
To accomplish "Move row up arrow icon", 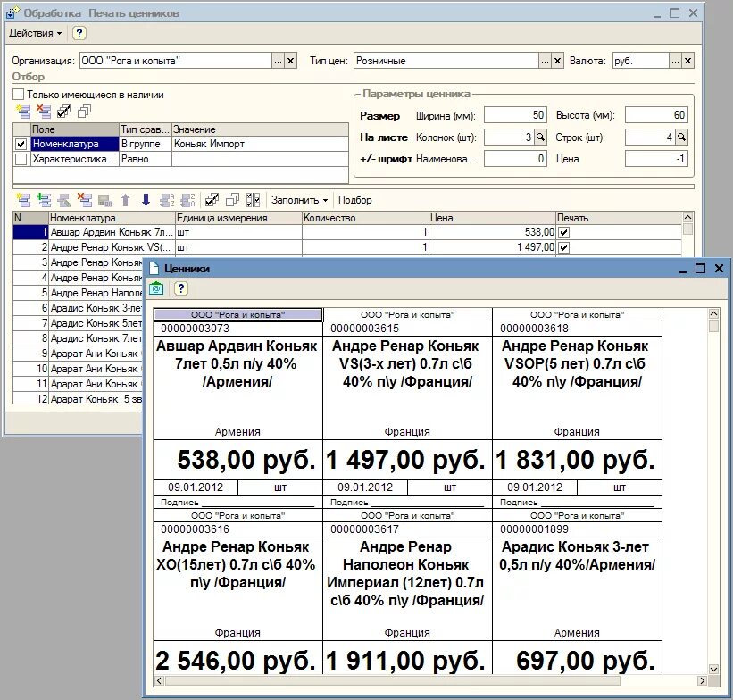I will (x=125, y=200).
